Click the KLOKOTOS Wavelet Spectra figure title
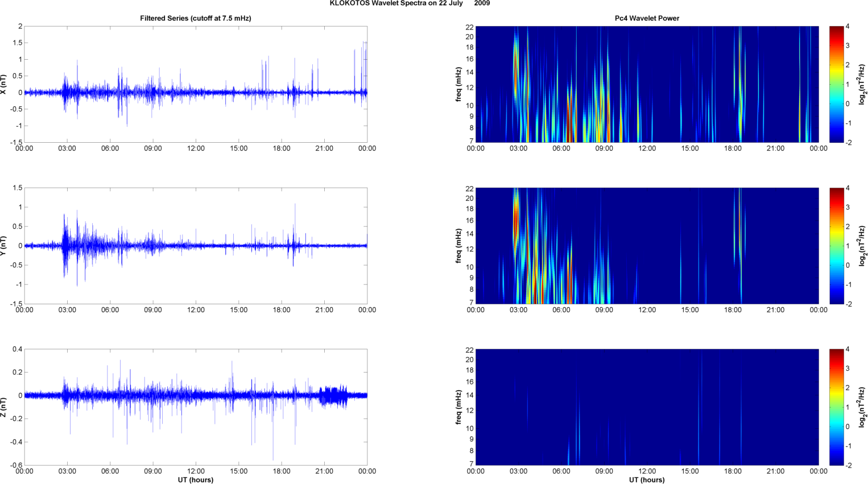The image size is (868, 484). click(x=410, y=3)
